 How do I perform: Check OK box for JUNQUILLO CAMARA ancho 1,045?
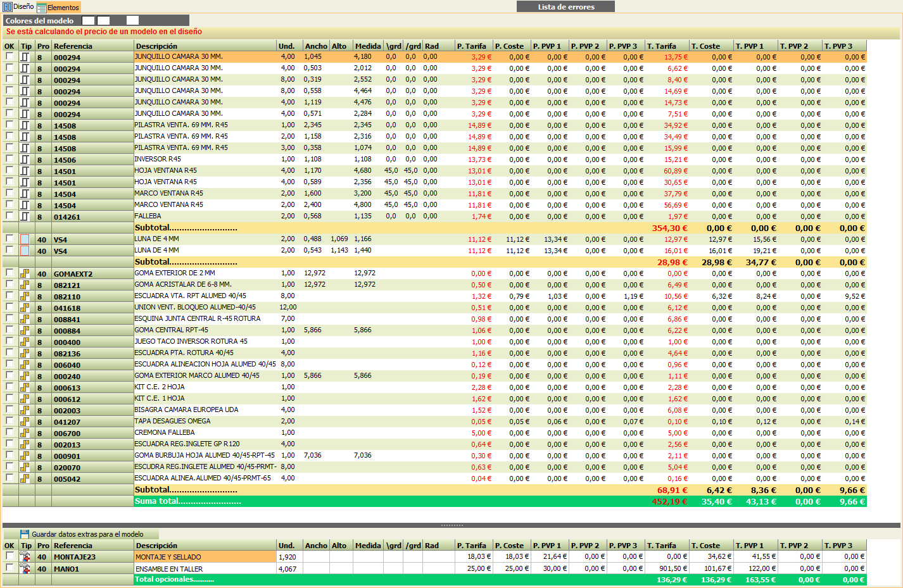[x=9, y=56]
